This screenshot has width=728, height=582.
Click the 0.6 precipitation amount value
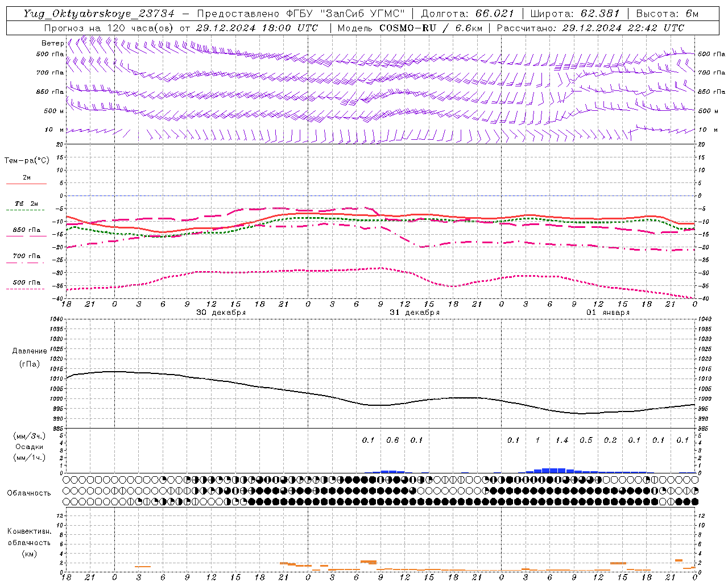click(392, 440)
